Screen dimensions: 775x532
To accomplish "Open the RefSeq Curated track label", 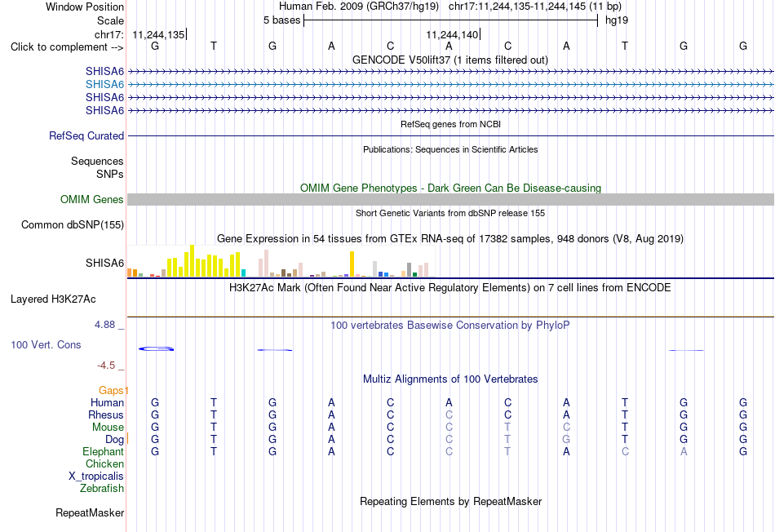I will 86,135.
